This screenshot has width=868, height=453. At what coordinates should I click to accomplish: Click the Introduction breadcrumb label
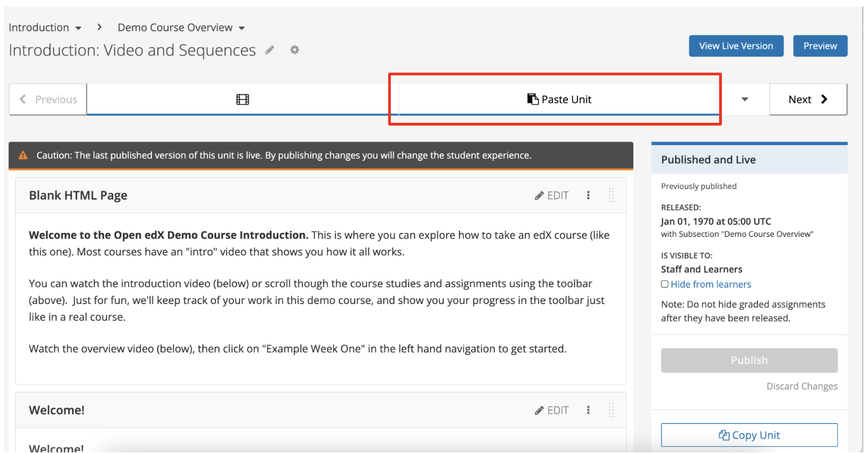[x=39, y=28]
